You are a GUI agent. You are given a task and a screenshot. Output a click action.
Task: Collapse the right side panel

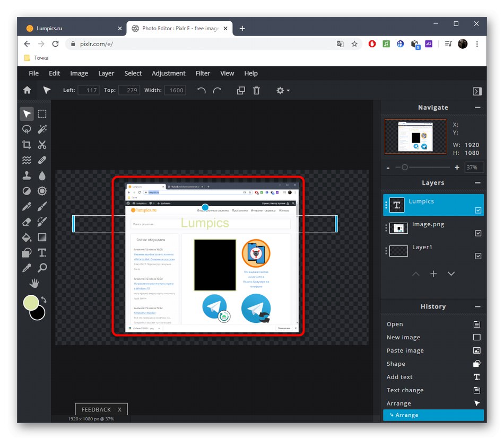(477, 91)
